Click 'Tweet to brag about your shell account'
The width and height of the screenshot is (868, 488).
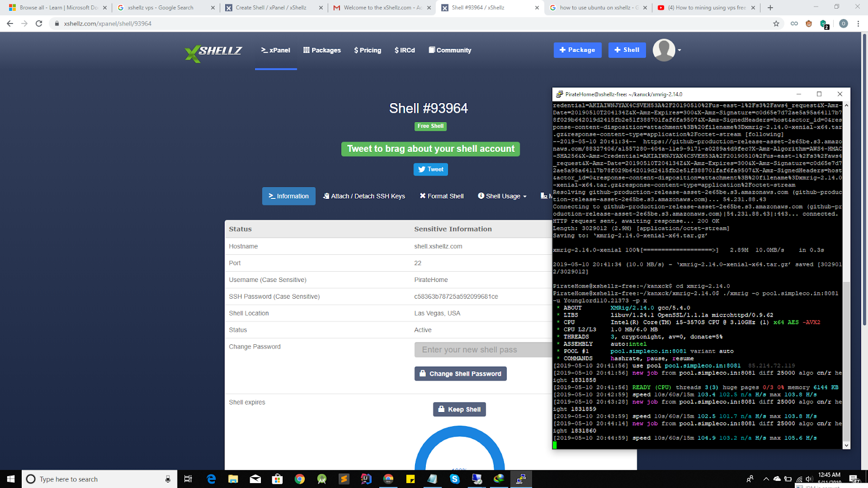[431, 149]
